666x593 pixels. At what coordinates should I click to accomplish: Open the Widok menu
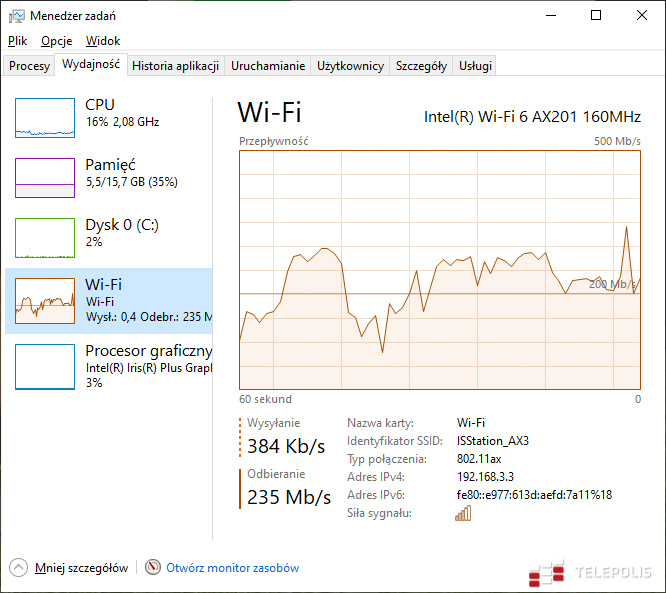tap(103, 41)
